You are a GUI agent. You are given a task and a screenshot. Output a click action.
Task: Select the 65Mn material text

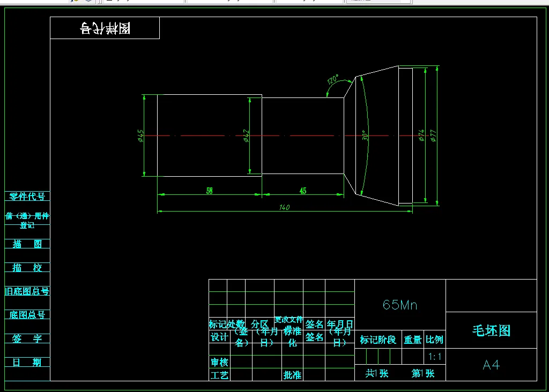tap(400, 305)
